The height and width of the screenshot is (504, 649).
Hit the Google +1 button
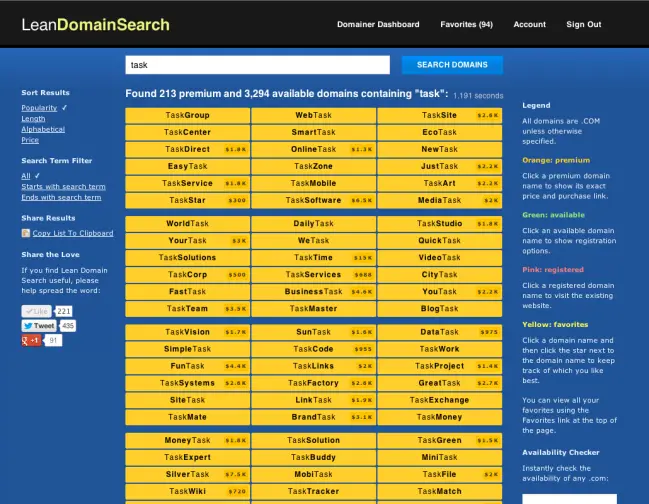click(32, 341)
